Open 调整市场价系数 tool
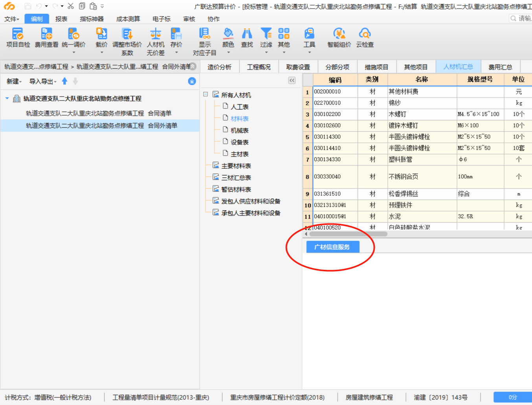The height and width of the screenshot is (405, 532). 127,42
